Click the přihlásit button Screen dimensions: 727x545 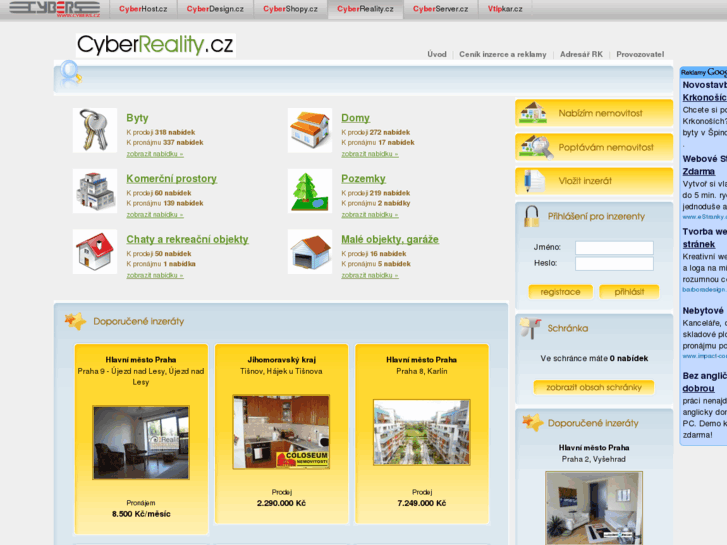pyautogui.click(x=629, y=292)
